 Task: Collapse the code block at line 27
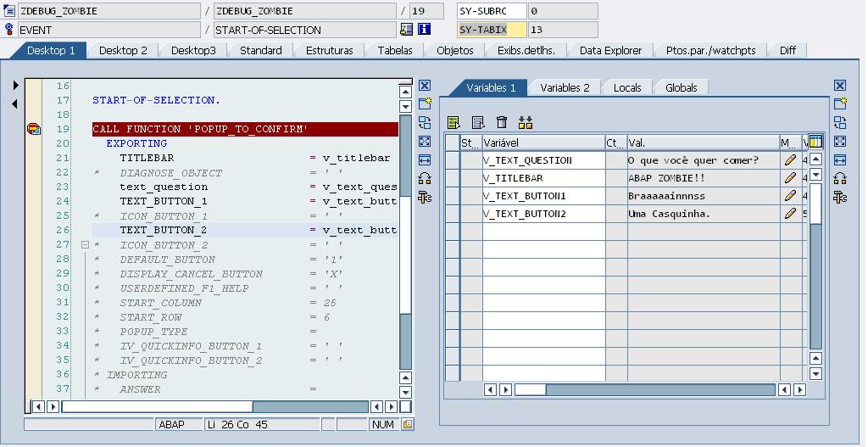pos(85,245)
